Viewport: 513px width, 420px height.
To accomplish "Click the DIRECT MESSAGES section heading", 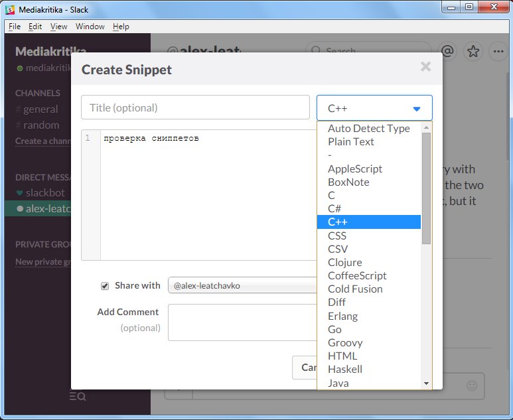I will point(43,177).
